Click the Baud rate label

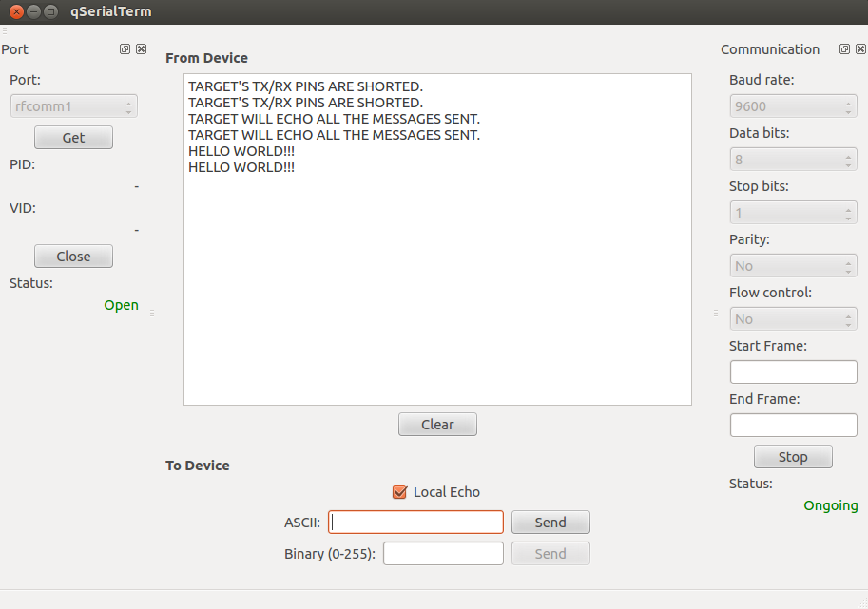pyautogui.click(x=762, y=80)
